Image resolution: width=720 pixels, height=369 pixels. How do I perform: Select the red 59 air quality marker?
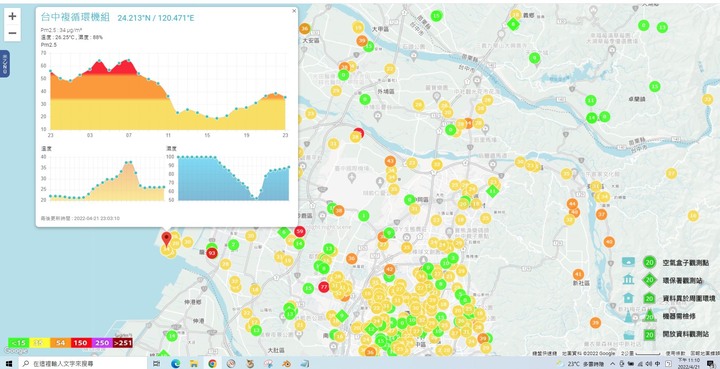coord(300,231)
